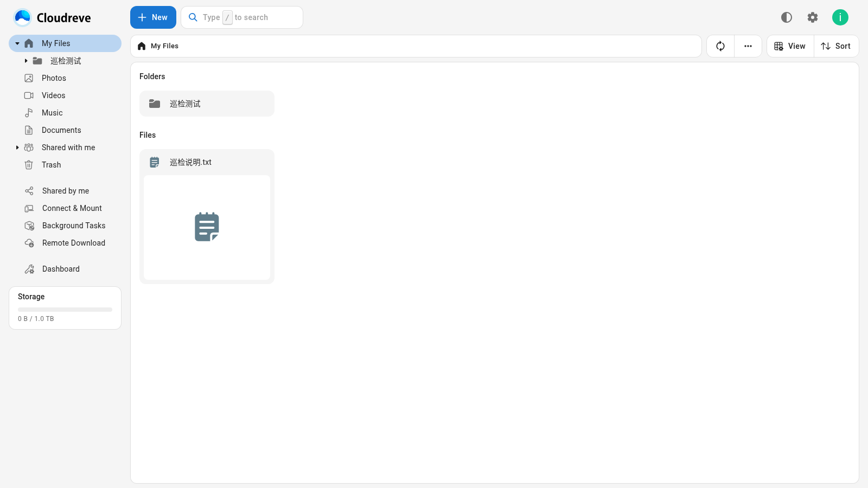Click the home icon in the breadcrumb
This screenshot has width=868, height=488.
tap(142, 46)
